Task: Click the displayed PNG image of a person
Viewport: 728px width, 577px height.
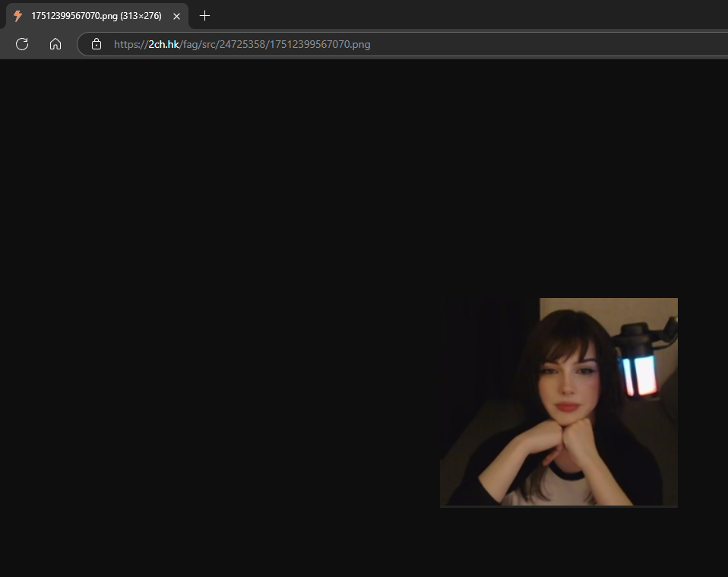Action: point(559,402)
